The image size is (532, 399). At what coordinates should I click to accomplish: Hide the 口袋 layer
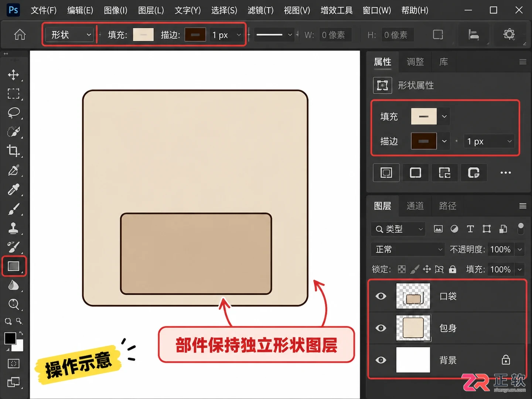(x=381, y=296)
